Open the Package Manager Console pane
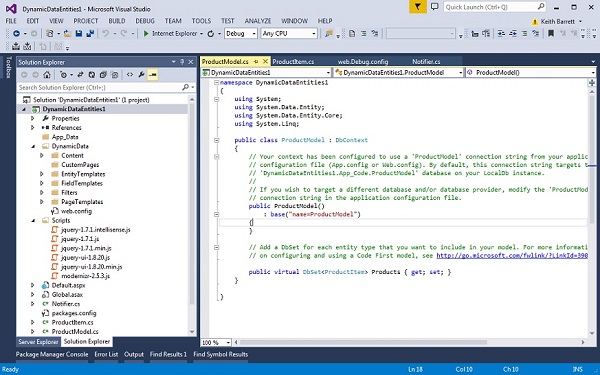Viewport: 600px width, 375px height. 52,355
